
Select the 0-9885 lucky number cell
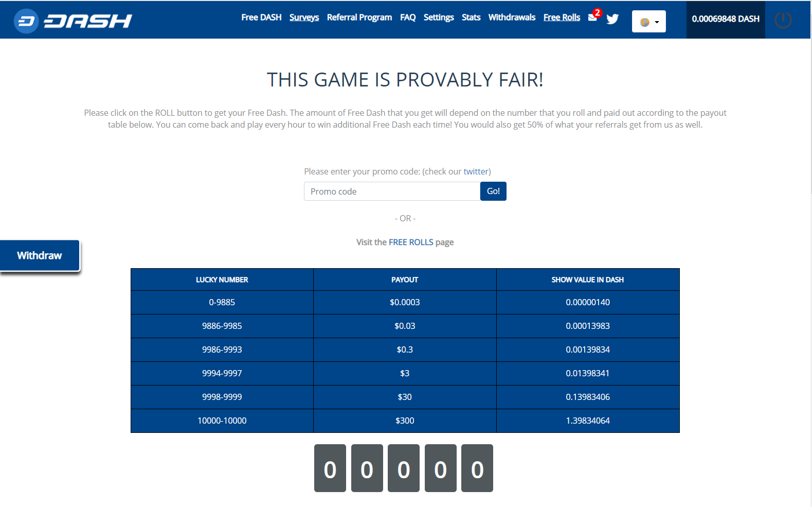[x=222, y=302]
